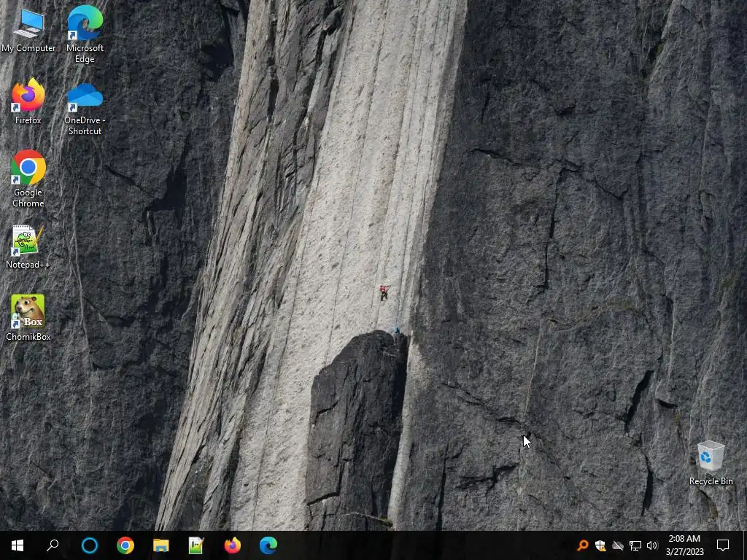Open the Windows Start menu
The height and width of the screenshot is (560, 747).
18,545
